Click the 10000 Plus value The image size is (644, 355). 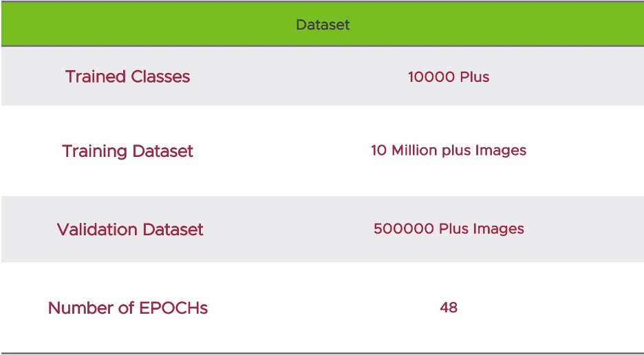449,76
